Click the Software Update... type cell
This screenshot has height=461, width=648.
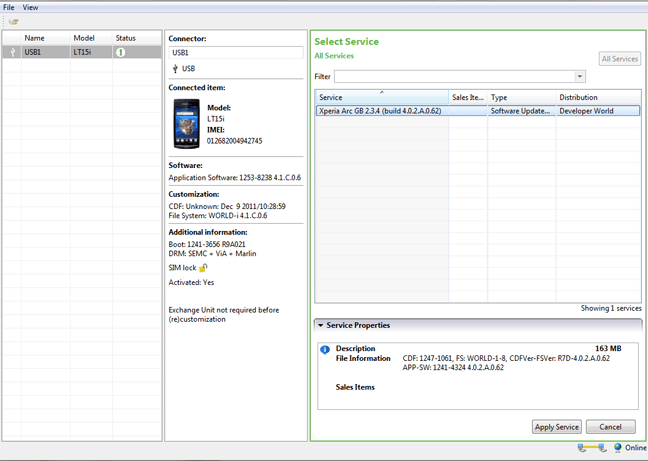click(522, 111)
